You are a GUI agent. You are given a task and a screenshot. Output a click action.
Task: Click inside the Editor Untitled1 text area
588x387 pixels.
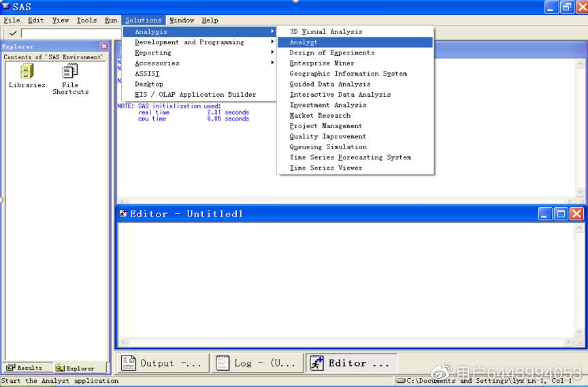[x=347, y=279]
